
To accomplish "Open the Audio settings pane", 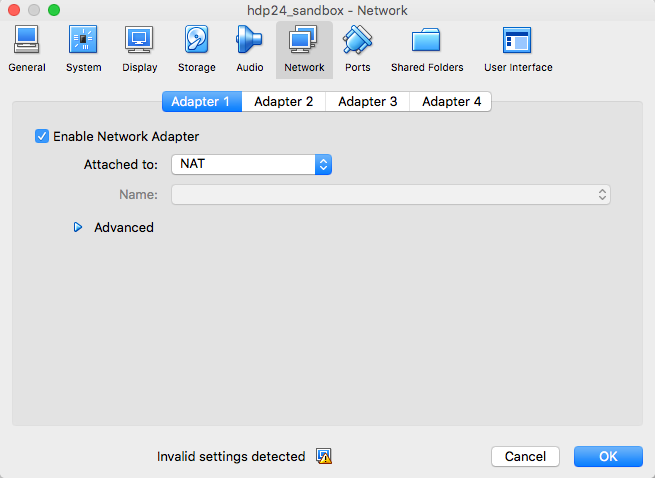I will (249, 49).
